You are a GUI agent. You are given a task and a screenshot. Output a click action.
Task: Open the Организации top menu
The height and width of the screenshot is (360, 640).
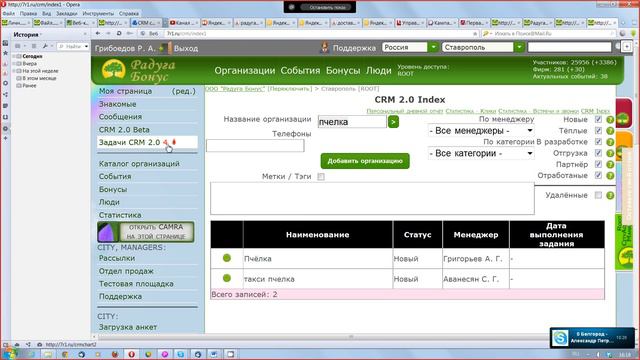(x=244, y=71)
